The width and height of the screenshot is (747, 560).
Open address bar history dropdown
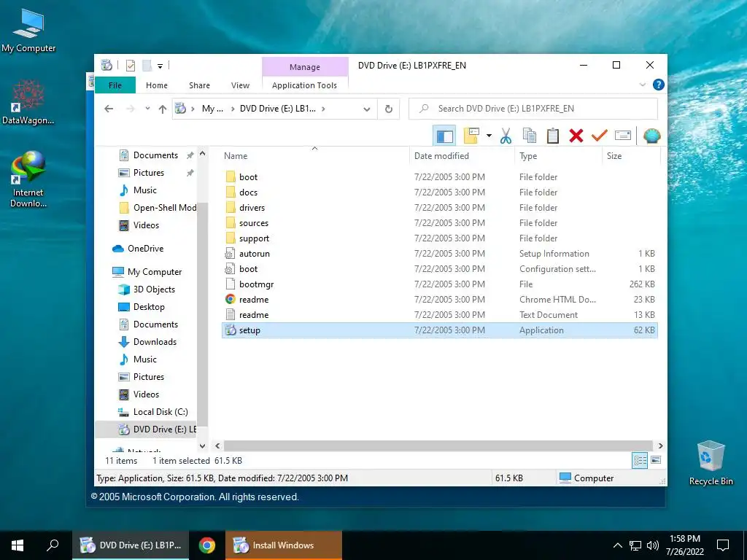click(367, 109)
